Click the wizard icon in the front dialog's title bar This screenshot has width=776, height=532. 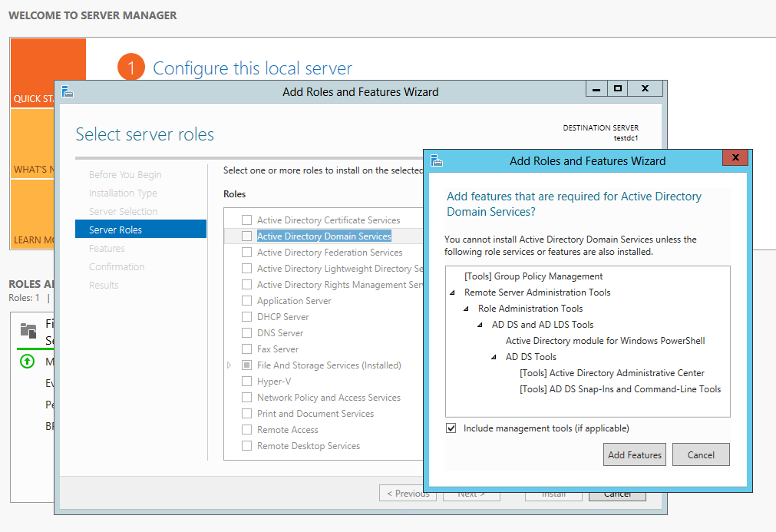point(437,161)
